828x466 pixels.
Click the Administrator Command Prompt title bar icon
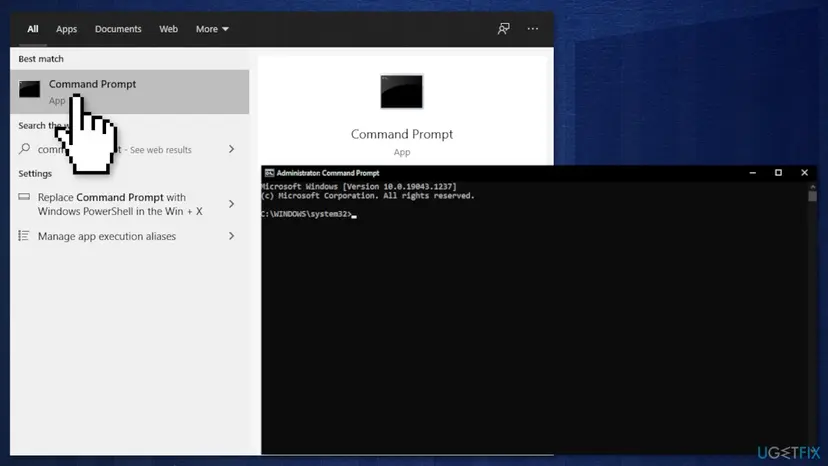pos(269,173)
